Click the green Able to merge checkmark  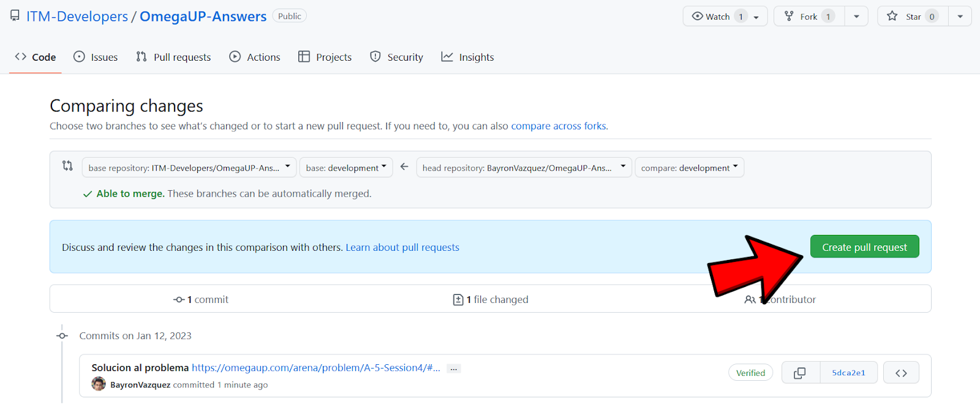(x=88, y=194)
